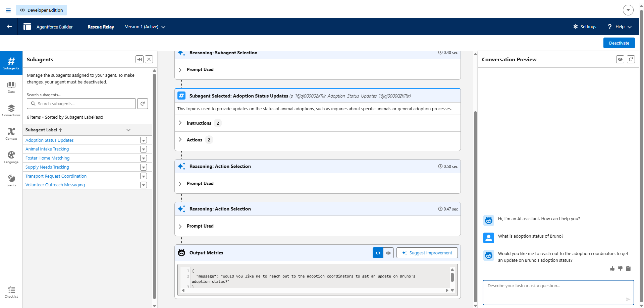This screenshot has height=308, width=644.
Task: Expand the Instructions section
Action: [x=180, y=123]
